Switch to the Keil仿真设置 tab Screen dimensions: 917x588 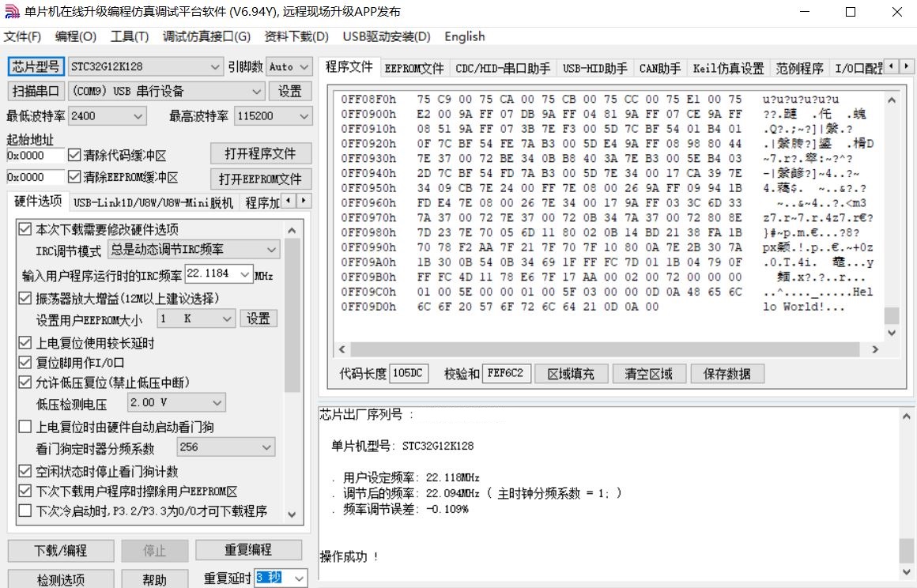pos(729,69)
